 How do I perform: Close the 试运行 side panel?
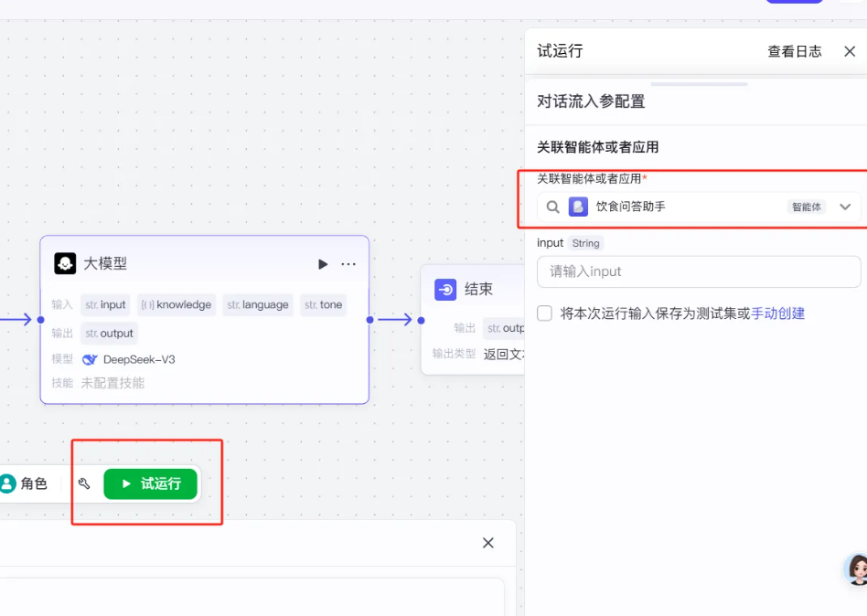click(x=850, y=51)
